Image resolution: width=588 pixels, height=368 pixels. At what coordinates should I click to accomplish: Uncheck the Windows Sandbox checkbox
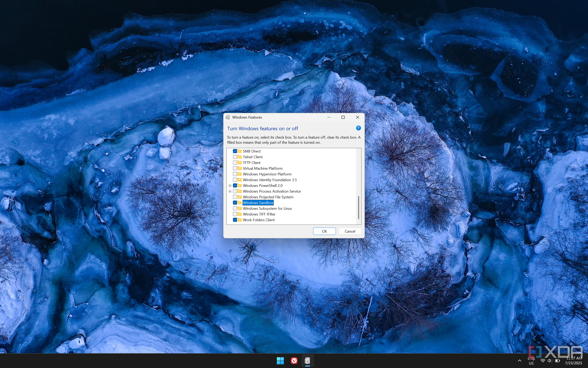235,203
